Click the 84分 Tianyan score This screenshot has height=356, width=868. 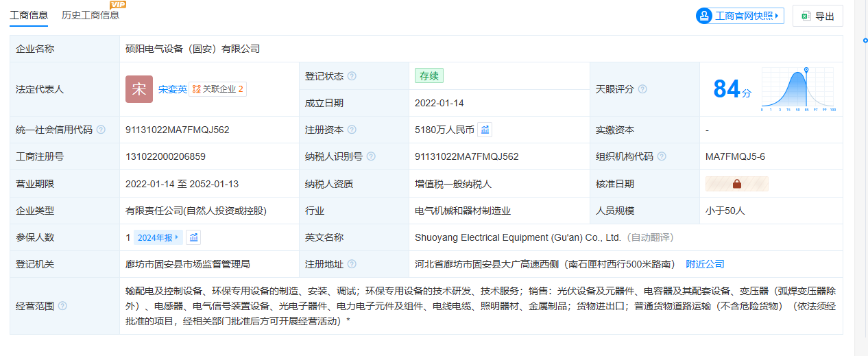pyautogui.click(x=732, y=89)
